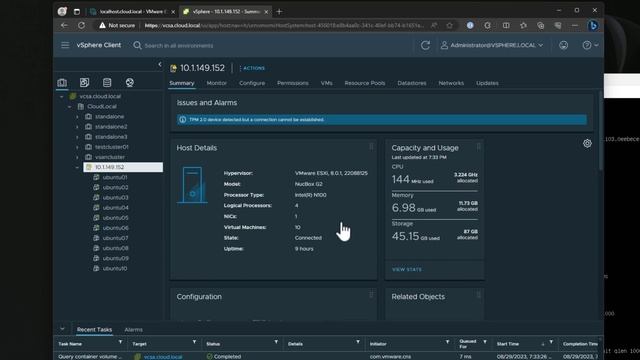Viewport: 640px width, 360px height.
Task: Click the ubuntu04 VM icon
Action: pyautogui.click(x=96, y=208)
